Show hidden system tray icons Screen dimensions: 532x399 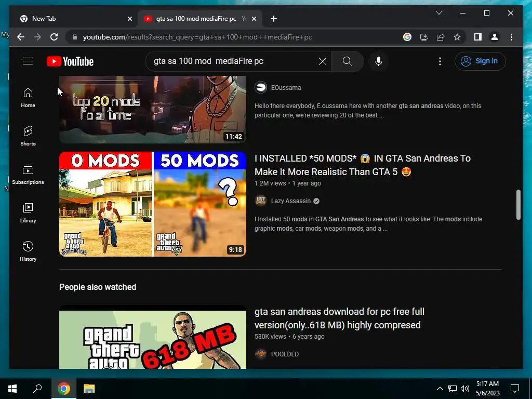pyautogui.click(x=440, y=389)
